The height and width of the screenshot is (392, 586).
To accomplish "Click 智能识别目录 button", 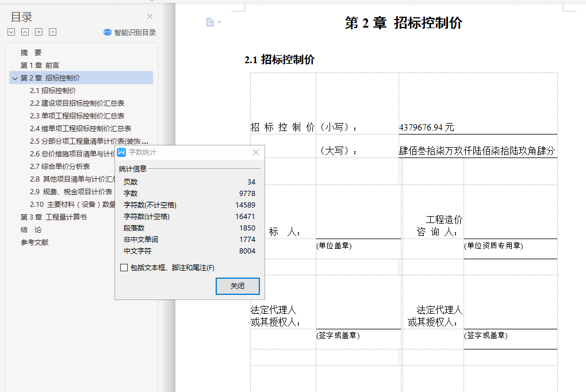I will tap(130, 33).
